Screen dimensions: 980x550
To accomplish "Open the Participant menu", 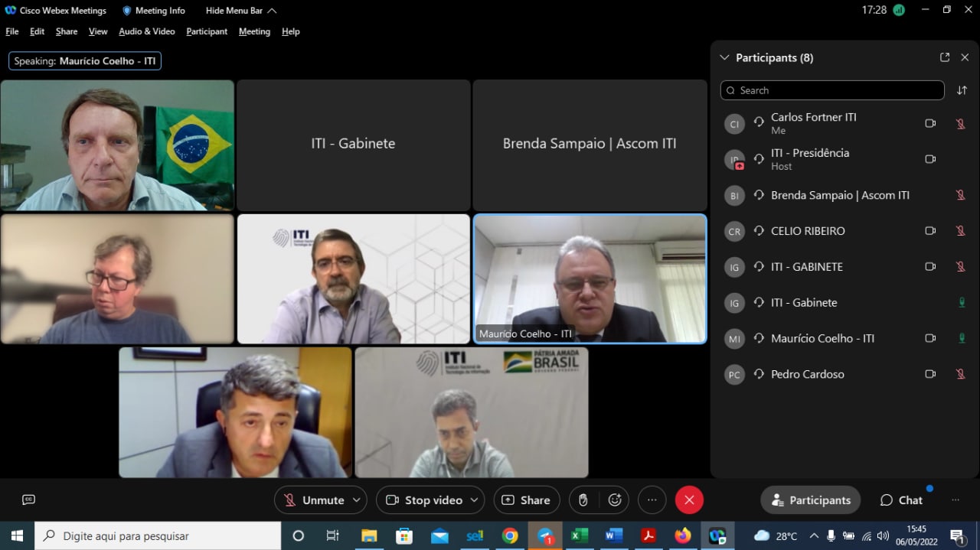I will click(x=207, y=31).
